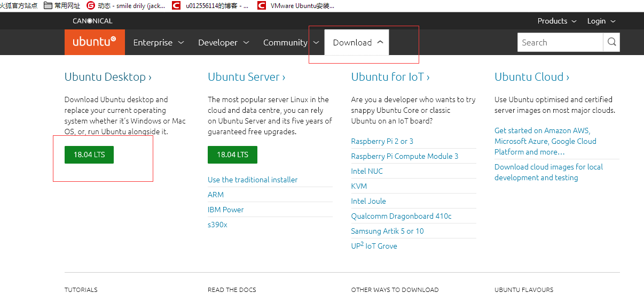Open the UP2 IoT Grove link
This screenshot has width=644, height=293.
click(374, 246)
